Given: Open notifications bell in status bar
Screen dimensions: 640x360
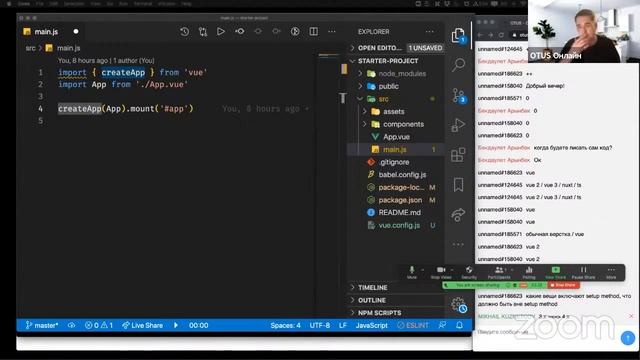Looking at the screenshot, I should click(460, 325).
